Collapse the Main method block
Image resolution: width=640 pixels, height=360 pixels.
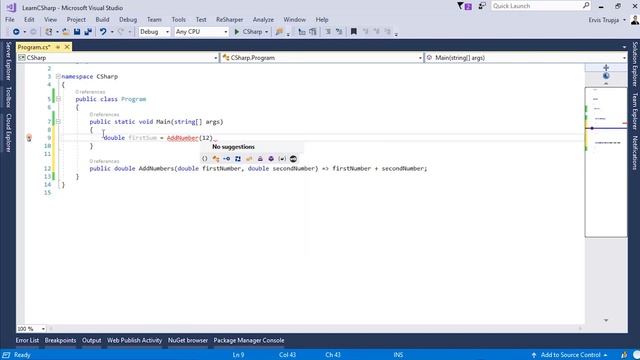coord(58,122)
